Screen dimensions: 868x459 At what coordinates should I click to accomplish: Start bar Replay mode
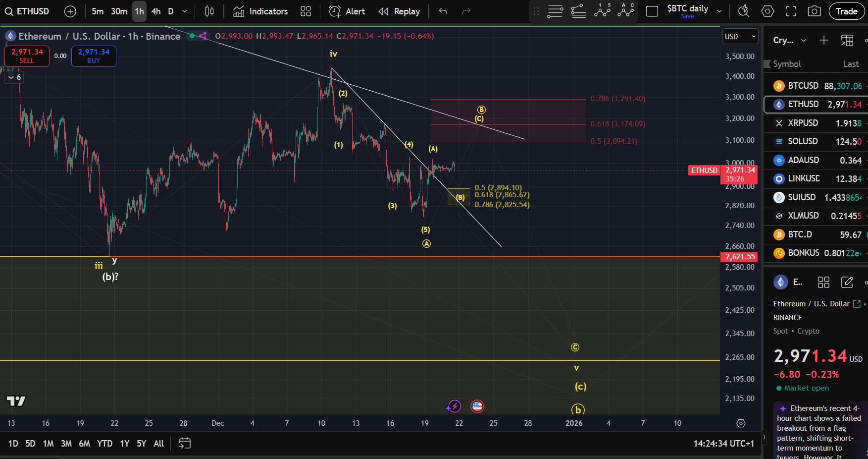[399, 11]
